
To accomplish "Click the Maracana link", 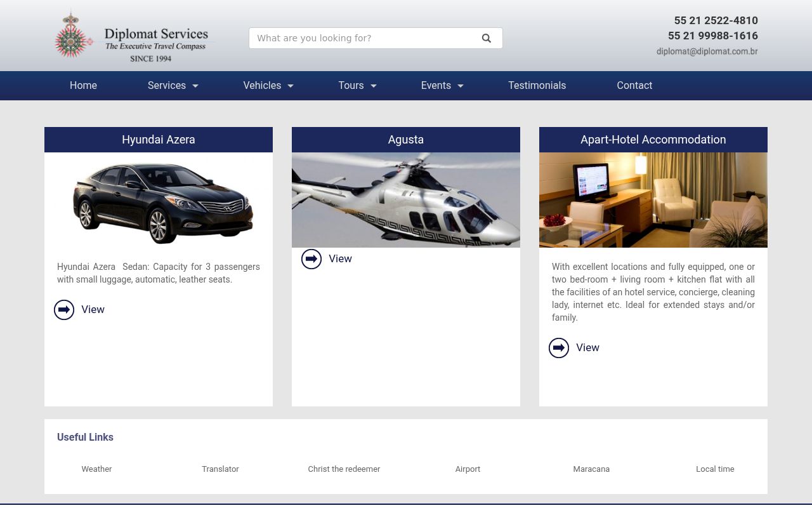I will (591, 469).
